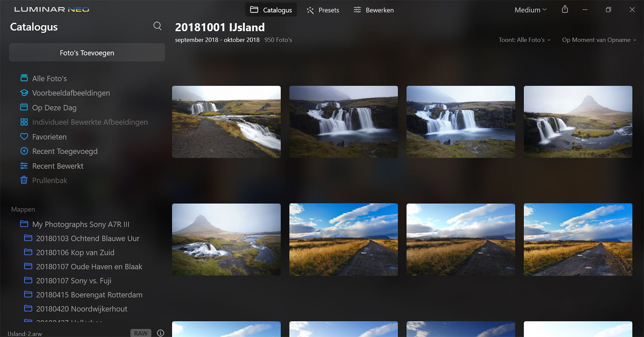
Task: Select thumbnail with Kirkjufell mountain behind waterfall, first row
Action: (578, 122)
